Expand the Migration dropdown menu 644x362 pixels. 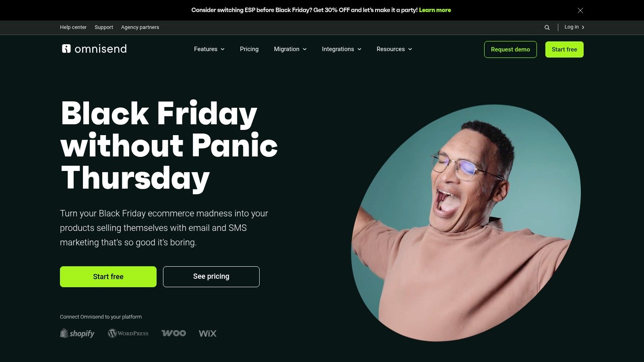pos(290,49)
